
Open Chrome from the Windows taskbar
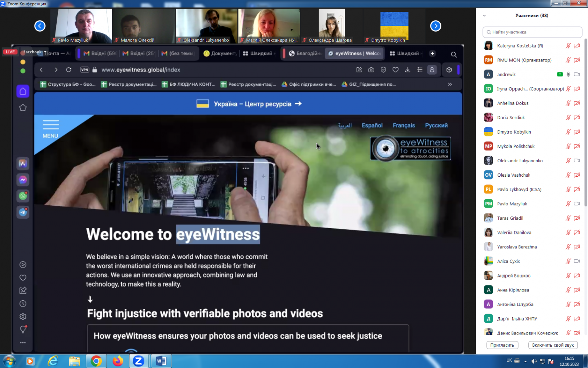[x=96, y=361]
